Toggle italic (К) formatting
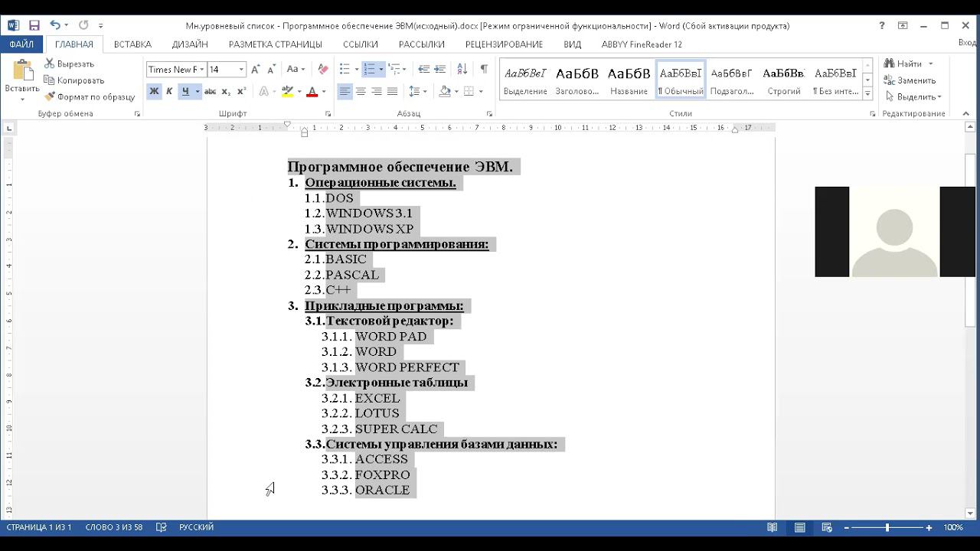980x551 pixels. pyautogui.click(x=170, y=92)
